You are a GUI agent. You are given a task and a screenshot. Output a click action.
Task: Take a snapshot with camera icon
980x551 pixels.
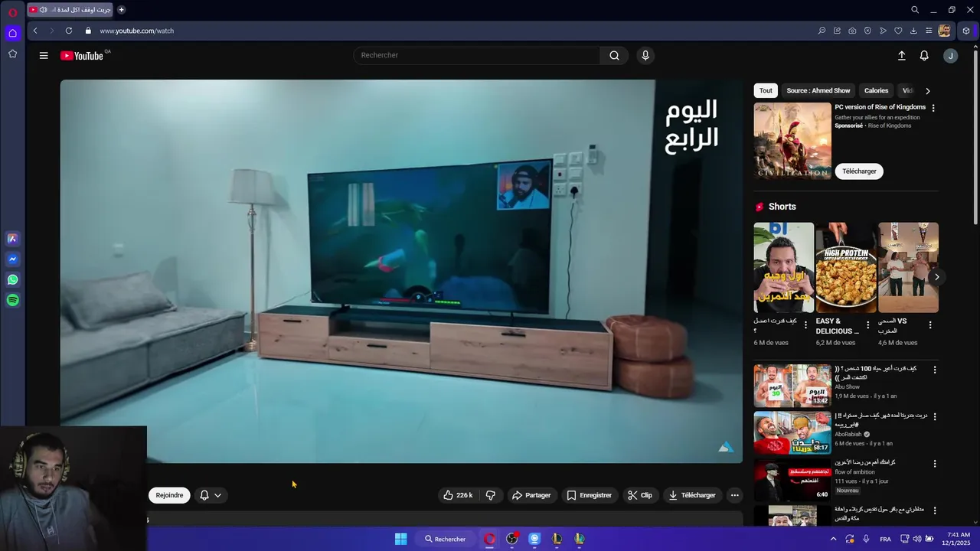click(852, 31)
